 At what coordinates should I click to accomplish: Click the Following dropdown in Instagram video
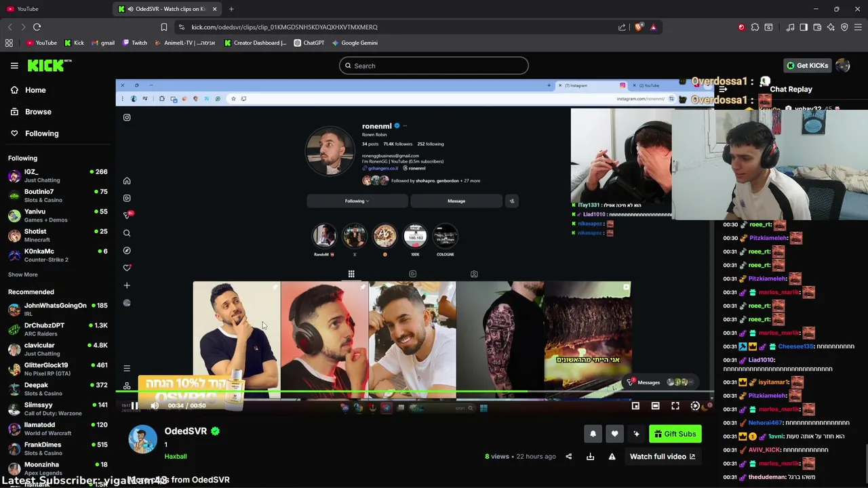click(357, 201)
